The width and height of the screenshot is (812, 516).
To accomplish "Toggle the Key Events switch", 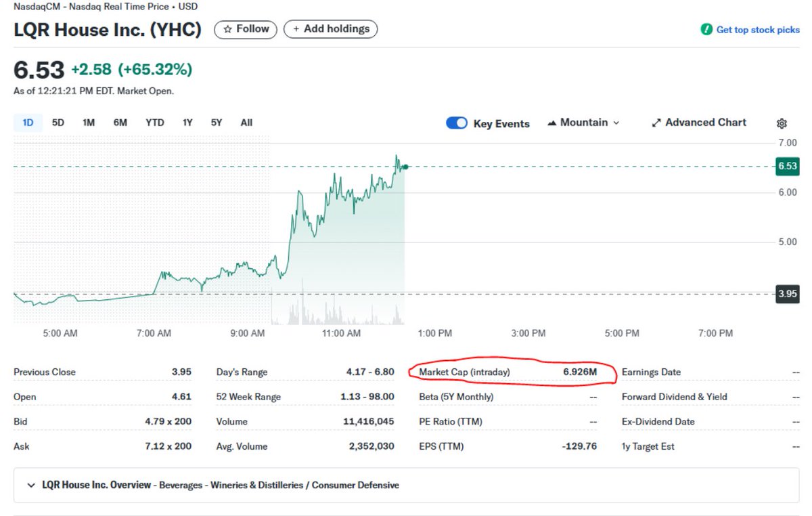I will pyautogui.click(x=457, y=123).
